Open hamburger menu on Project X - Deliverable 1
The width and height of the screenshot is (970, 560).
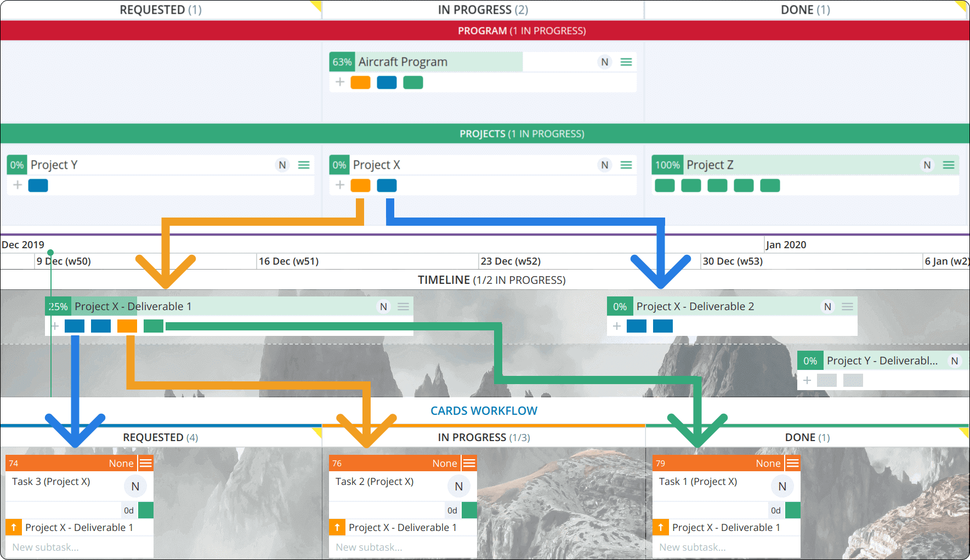point(403,306)
